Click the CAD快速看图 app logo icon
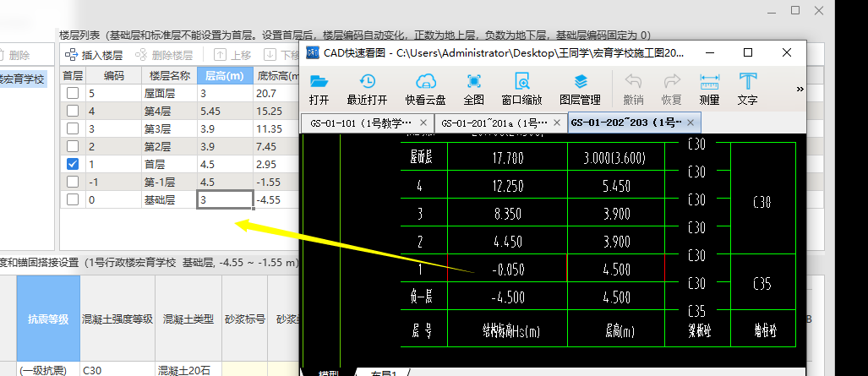 (x=314, y=52)
